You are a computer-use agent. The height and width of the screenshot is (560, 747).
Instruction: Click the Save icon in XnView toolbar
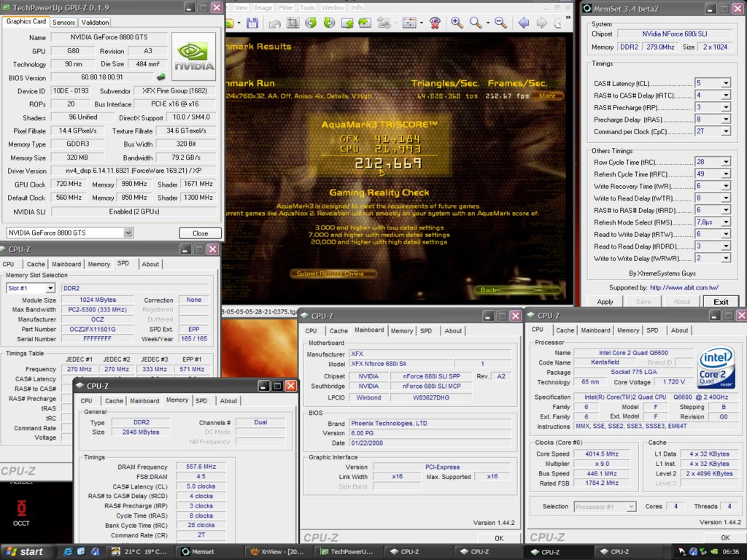[252, 23]
